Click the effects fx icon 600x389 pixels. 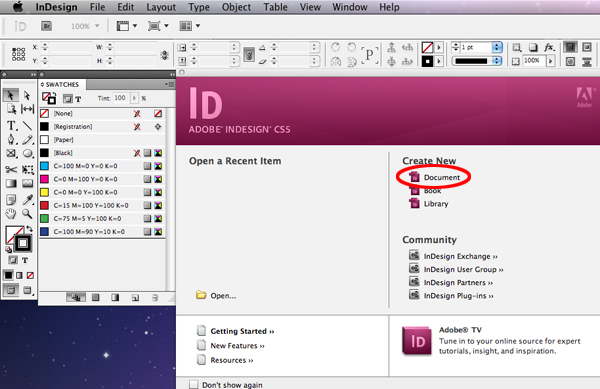(549, 47)
